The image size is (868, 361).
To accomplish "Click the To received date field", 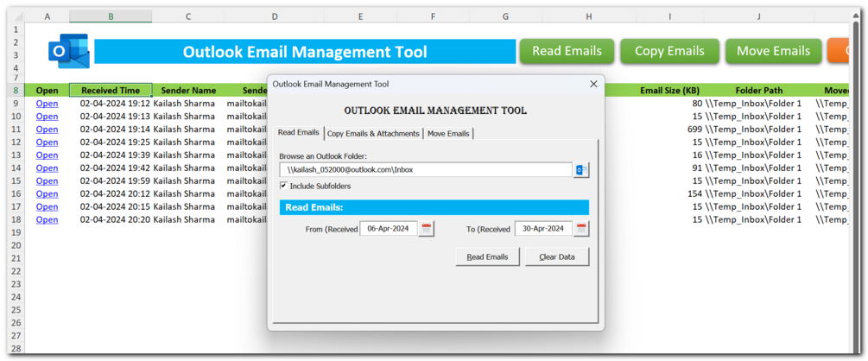I will tap(543, 229).
